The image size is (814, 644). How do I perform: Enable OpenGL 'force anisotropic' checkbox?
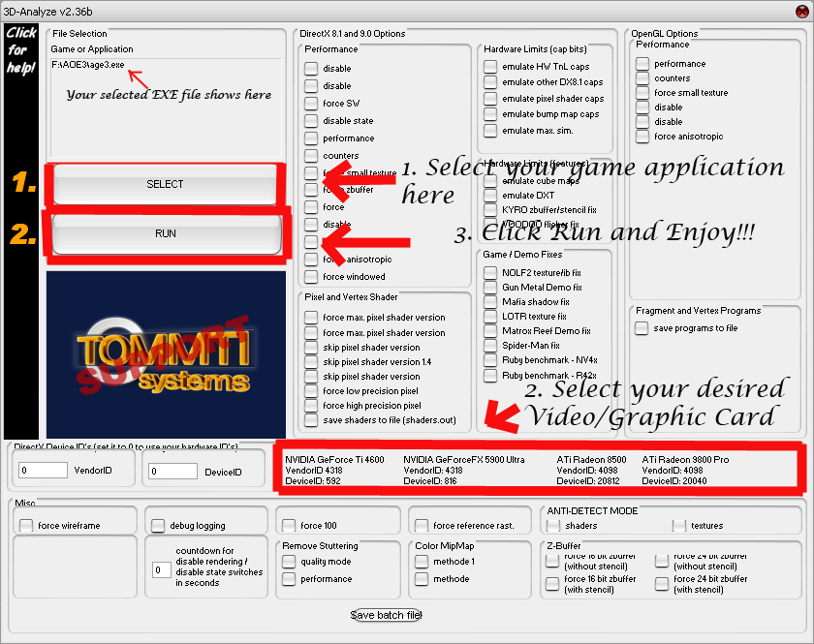coord(642,136)
